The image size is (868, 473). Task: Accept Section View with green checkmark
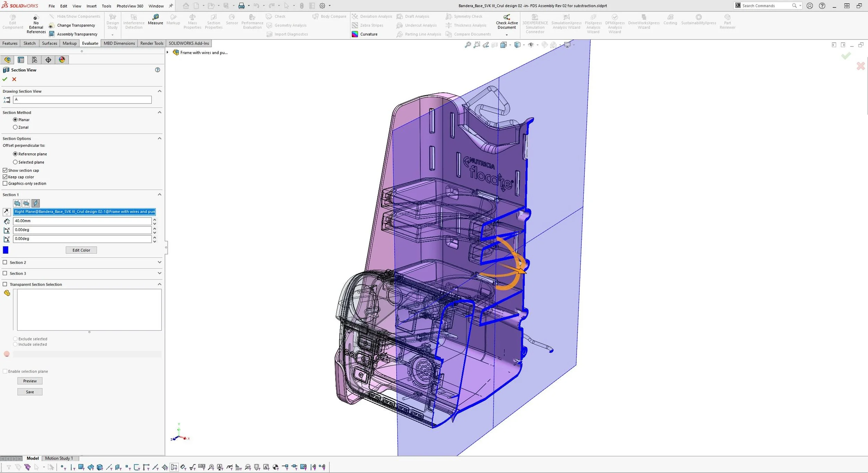(5, 79)
